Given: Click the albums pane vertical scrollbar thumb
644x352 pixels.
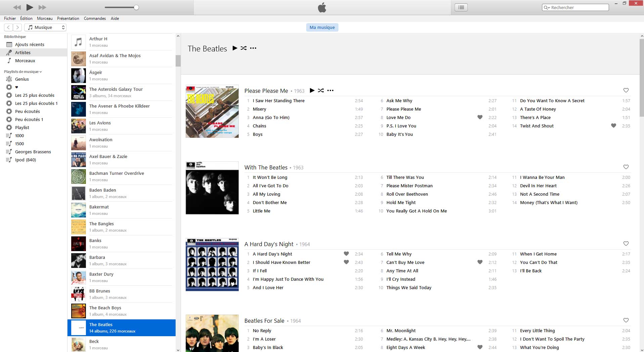Looking at the screenshot, I should [x=642, y=77].
